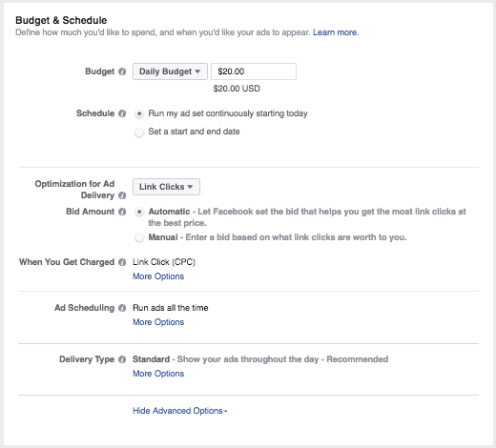Click the Bid Amount info icon
Screen dimensions: 496x448
[122, 212]
